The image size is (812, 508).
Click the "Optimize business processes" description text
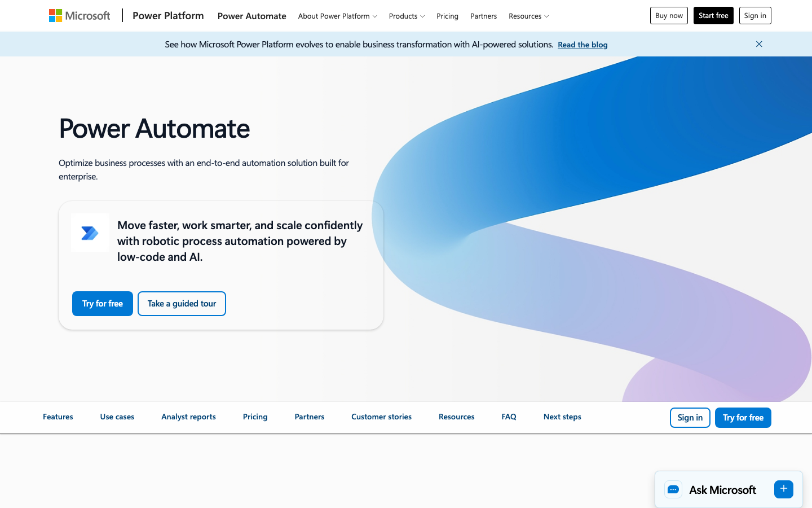point(204,169)
